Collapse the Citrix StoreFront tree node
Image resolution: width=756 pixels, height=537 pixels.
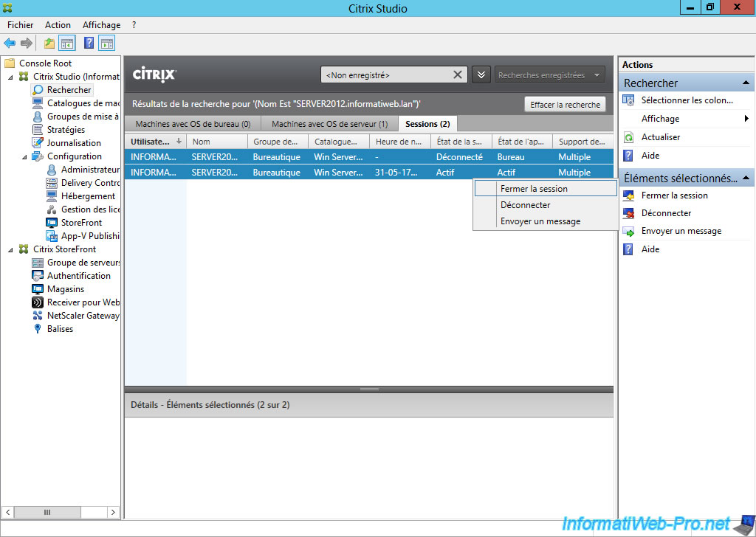[x=10, y=249]
